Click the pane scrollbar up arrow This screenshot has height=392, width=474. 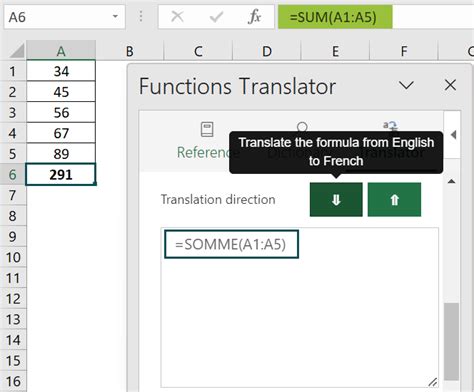click(x=452, y=182)
